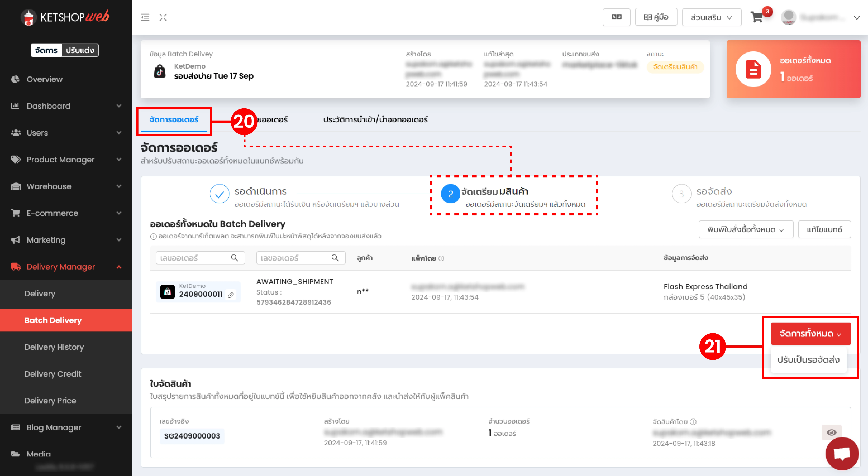Click the KetshopWeb logo

coord(64,17)
